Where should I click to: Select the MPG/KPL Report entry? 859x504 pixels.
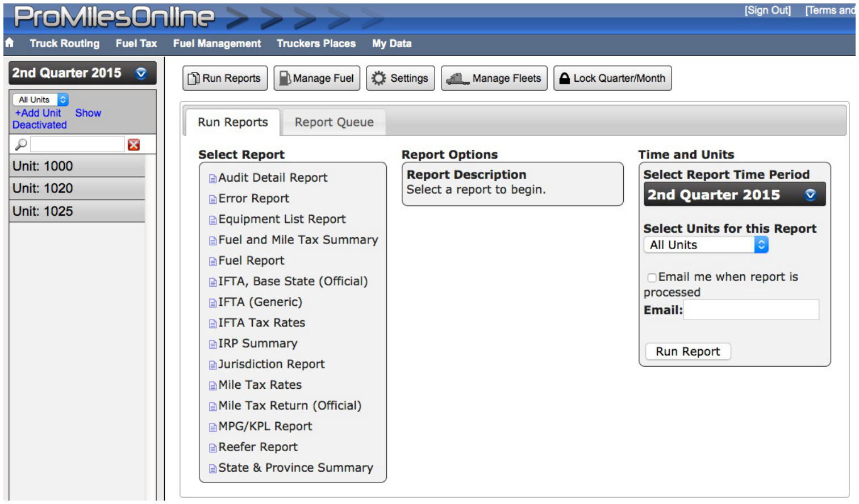[265, 426]
